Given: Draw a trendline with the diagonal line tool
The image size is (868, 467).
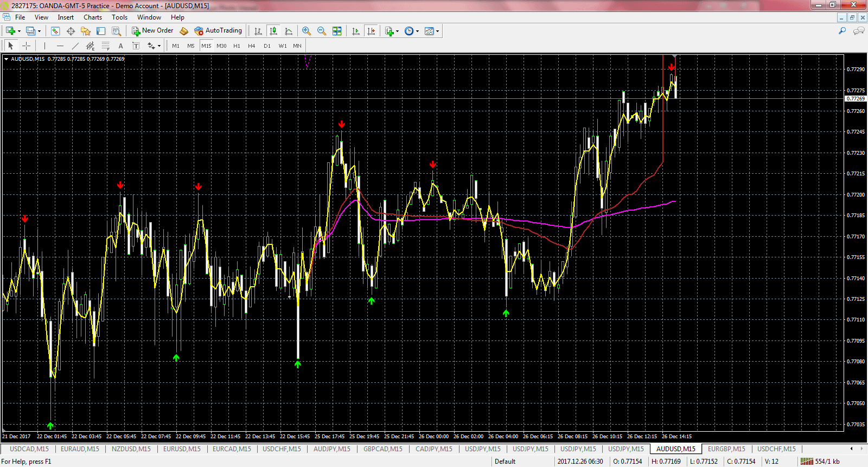Looking at the screenshot, I should 75,46.
